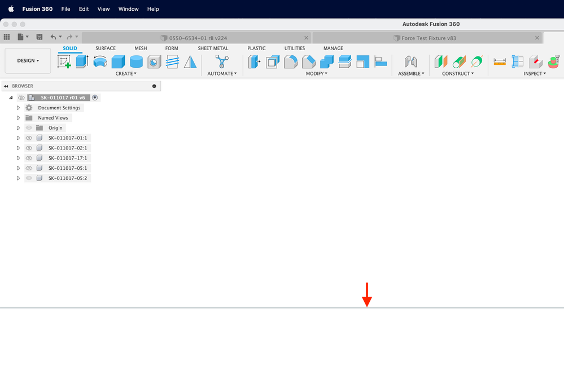Open the UTILITIES tab

pyautogui.click(x=295, y=48)
